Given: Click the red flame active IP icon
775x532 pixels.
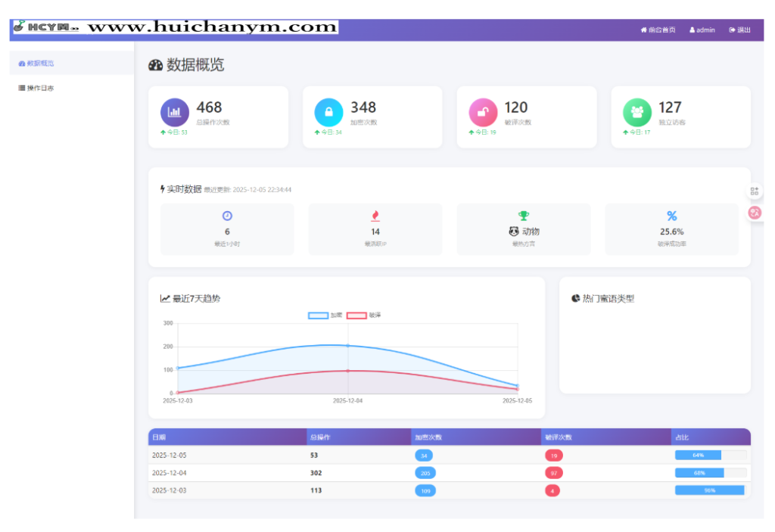Looking at the screenshot, I should point(375,216).
